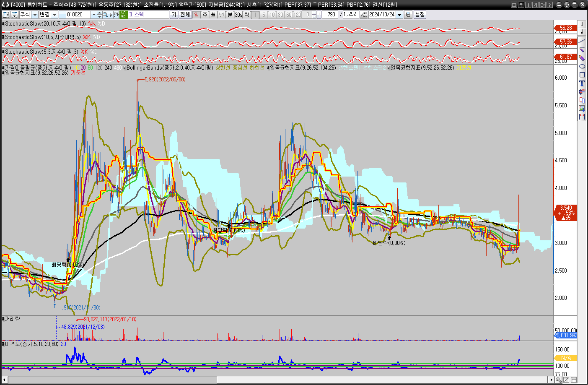Step the stock code up/down spinner
Image resolution: width=588 pixels, height=385 pixels.
click(99, 15)
